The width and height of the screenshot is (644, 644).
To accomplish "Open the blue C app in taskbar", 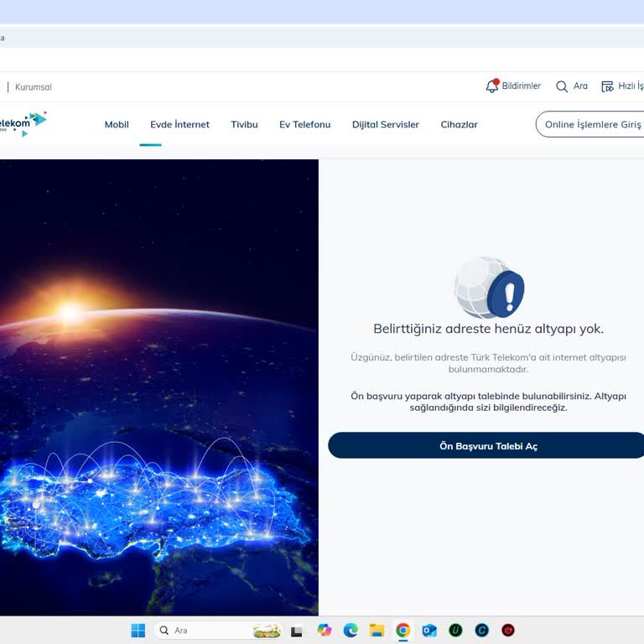I will (482, 630).
